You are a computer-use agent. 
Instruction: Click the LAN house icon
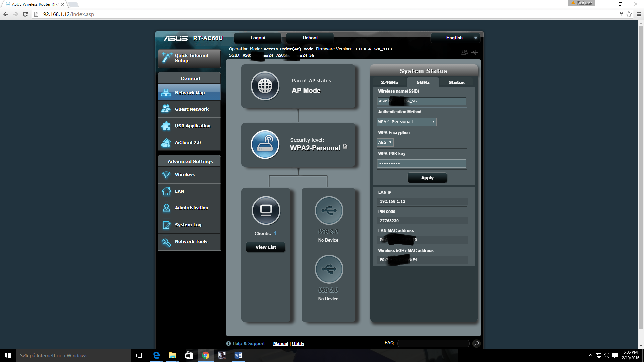click(166, 191)
